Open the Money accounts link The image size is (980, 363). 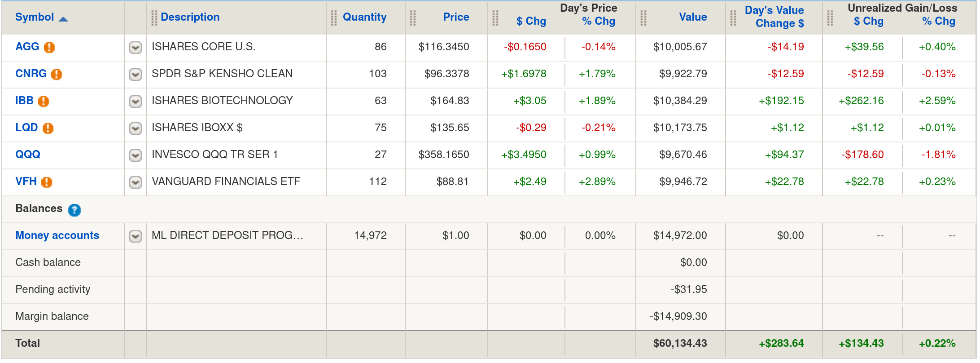click(x=57, y=235)
